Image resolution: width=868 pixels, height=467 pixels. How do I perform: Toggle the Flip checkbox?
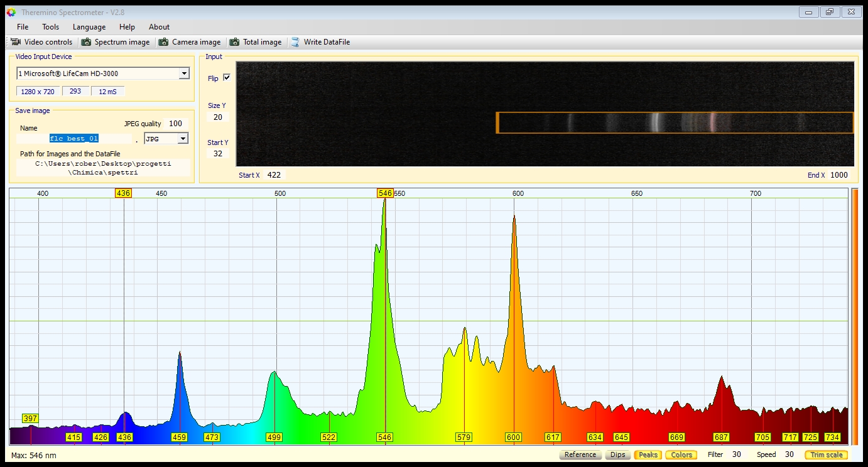coord(227,78)
